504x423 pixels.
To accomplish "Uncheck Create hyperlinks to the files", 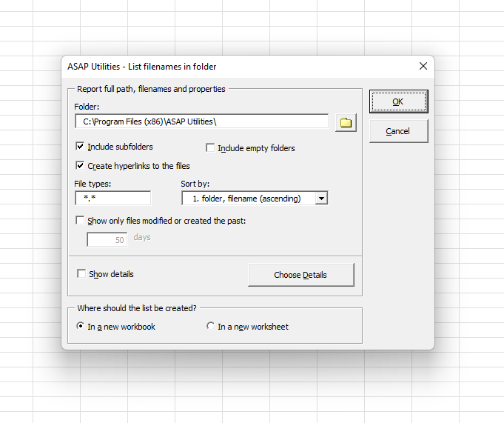I will point(80,166).
